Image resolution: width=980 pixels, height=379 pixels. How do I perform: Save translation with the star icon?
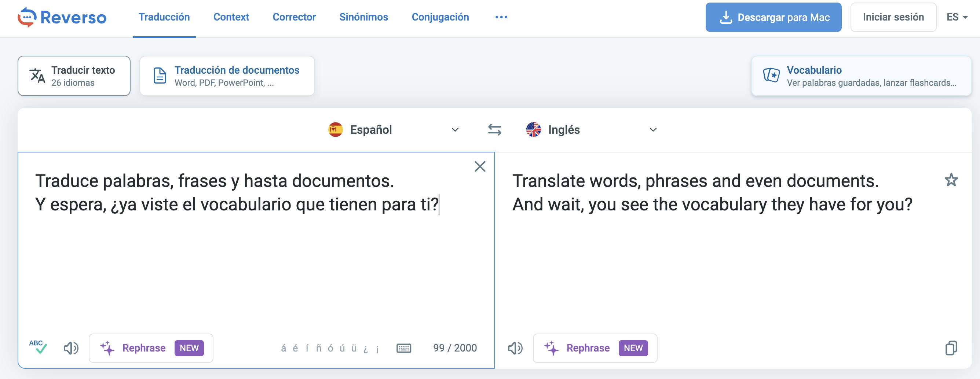tap(951, 180)
